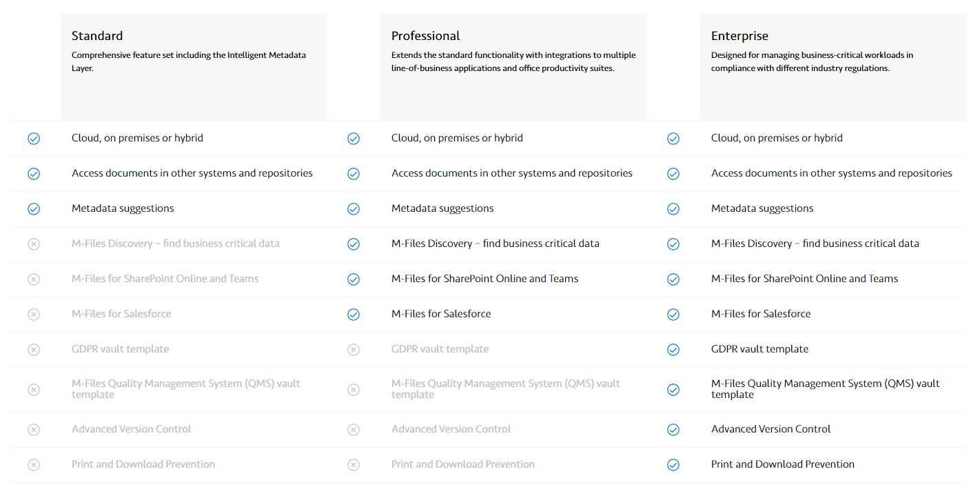Click "Print and Download Prevention" text under Enterprise
The width and height of the screenshot is (980, 498).
tap(783, 464)
